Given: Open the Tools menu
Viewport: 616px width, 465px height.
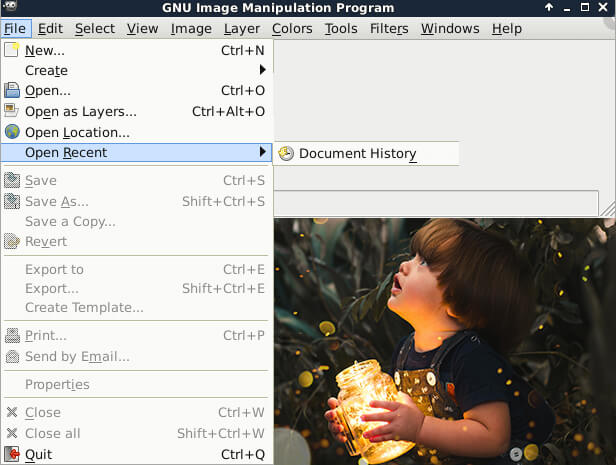Looking at the screenshot, I should point(341,28).
